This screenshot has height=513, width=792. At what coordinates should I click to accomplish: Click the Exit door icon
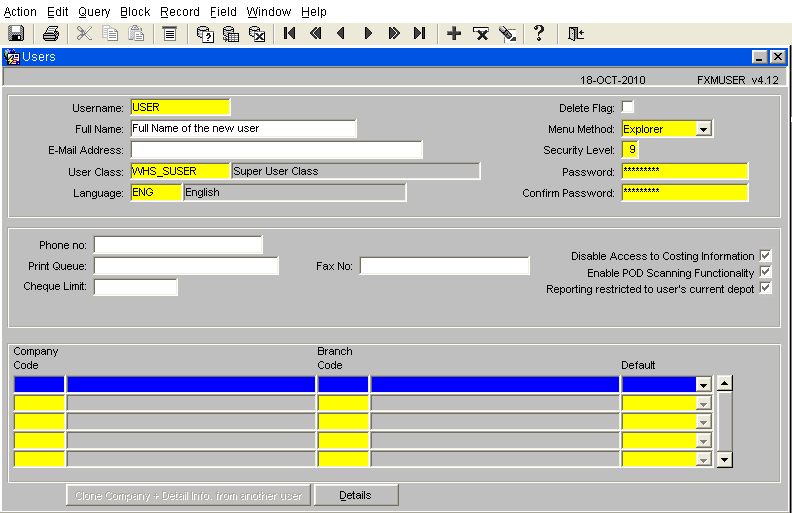click(x=575, y=33)
